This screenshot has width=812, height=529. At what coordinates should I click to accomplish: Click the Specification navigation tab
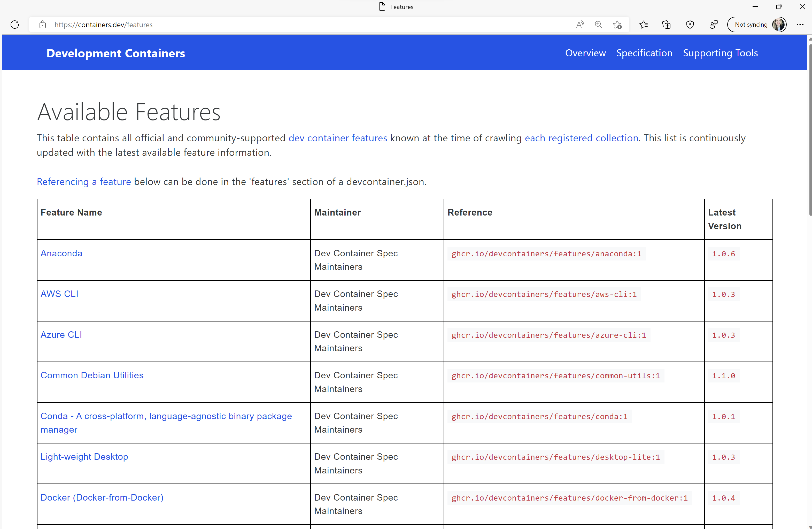(x=645, y=53)
